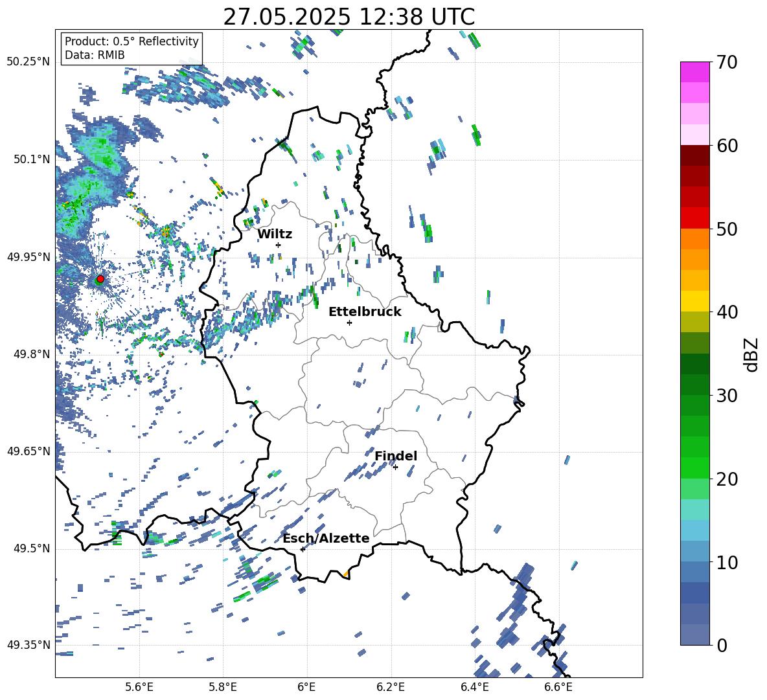This screenshot has height=700, width=767.
Task: Click the 49.95°N latitude label
Action: click(29, 256)
